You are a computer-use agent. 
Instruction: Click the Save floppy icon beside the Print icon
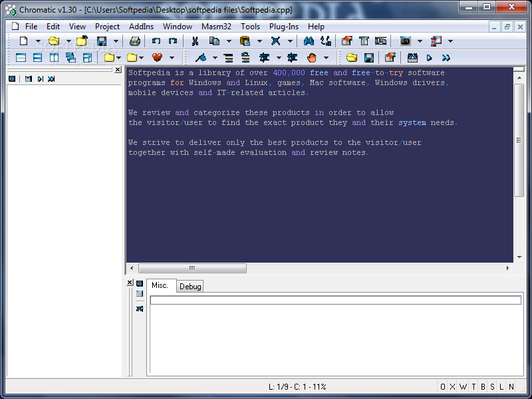[x=102, y=41]
